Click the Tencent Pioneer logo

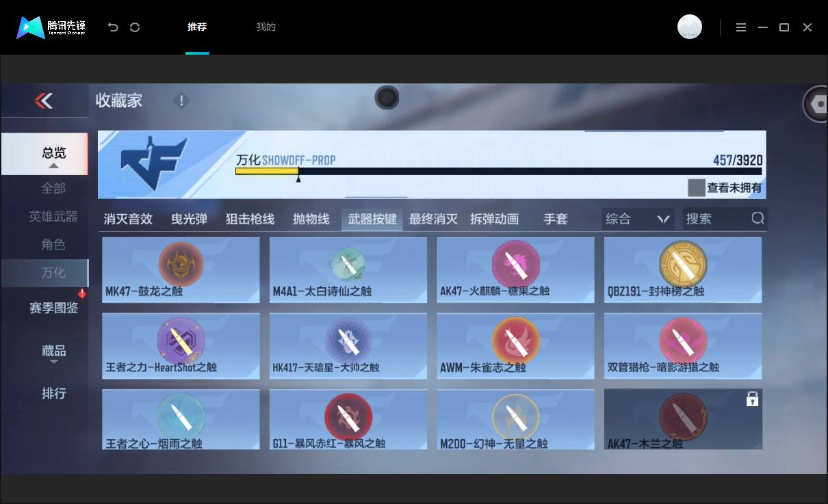click(51, 27)
